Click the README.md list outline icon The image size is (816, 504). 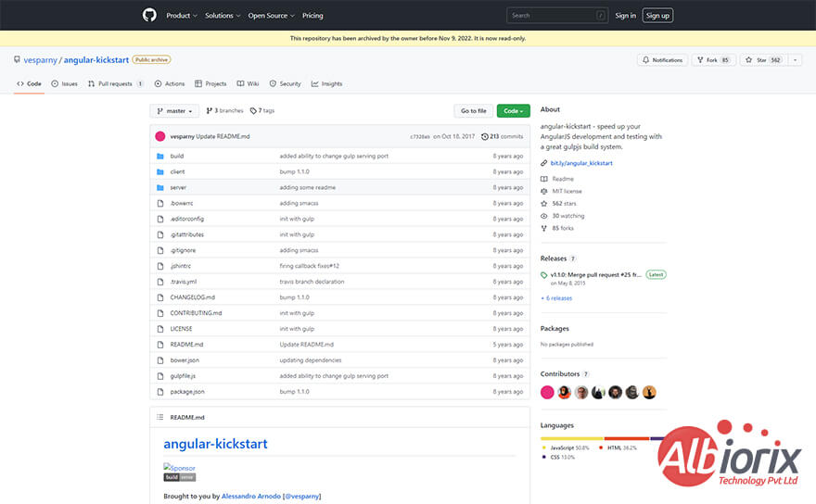160,417
